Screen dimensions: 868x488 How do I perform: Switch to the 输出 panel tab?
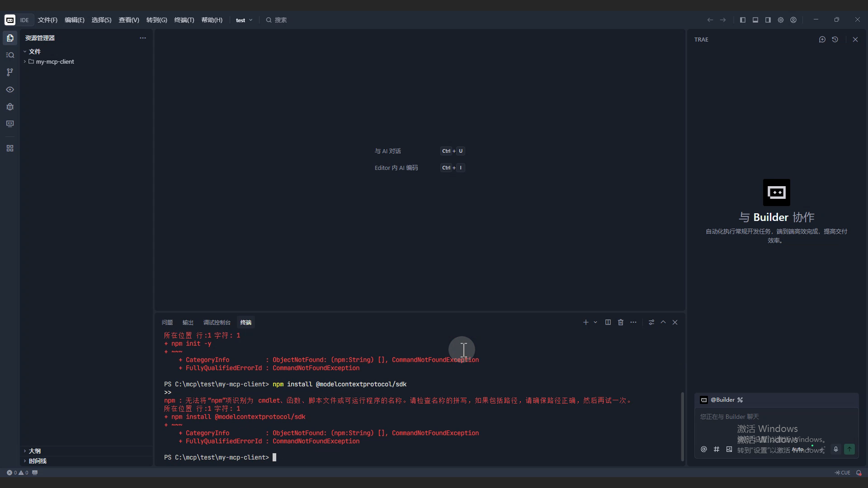[x=188, y=322]
